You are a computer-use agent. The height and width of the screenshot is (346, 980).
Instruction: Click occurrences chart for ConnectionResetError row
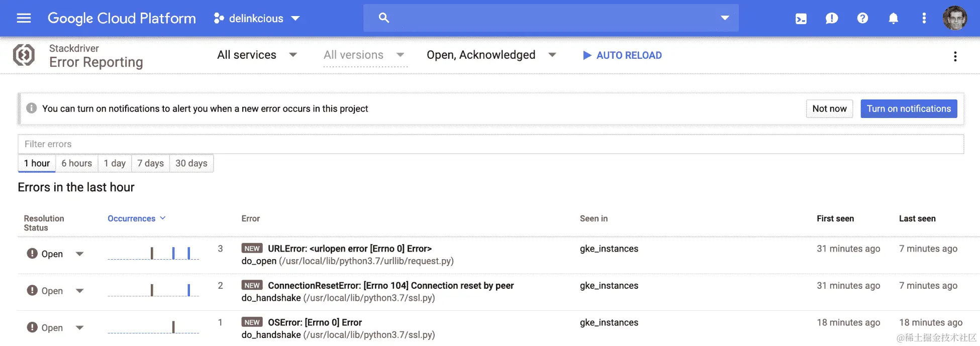(153, 290)
